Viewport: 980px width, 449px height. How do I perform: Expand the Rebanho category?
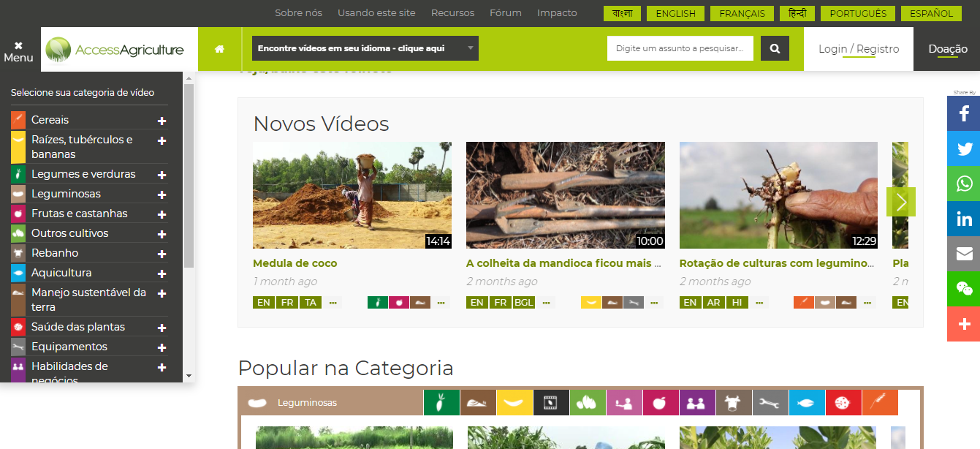pyautogui.click(x=162, y=254)
